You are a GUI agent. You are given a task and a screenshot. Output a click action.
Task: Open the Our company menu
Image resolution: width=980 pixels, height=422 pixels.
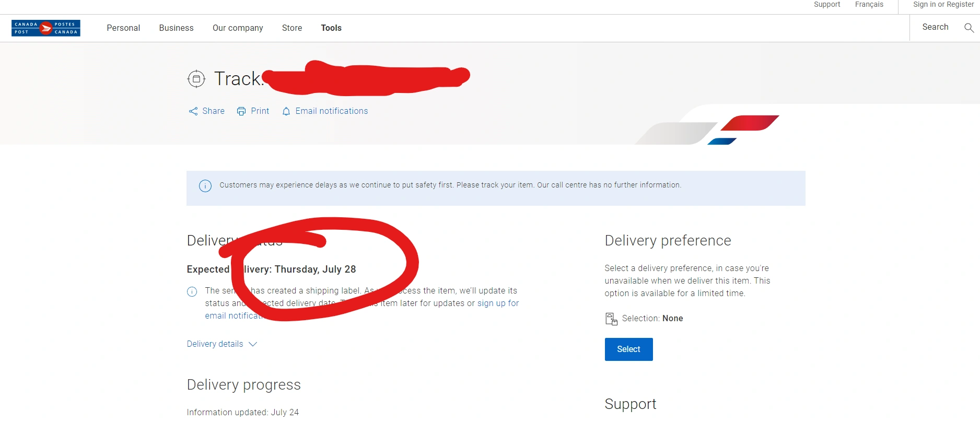[x=238, y=28]
